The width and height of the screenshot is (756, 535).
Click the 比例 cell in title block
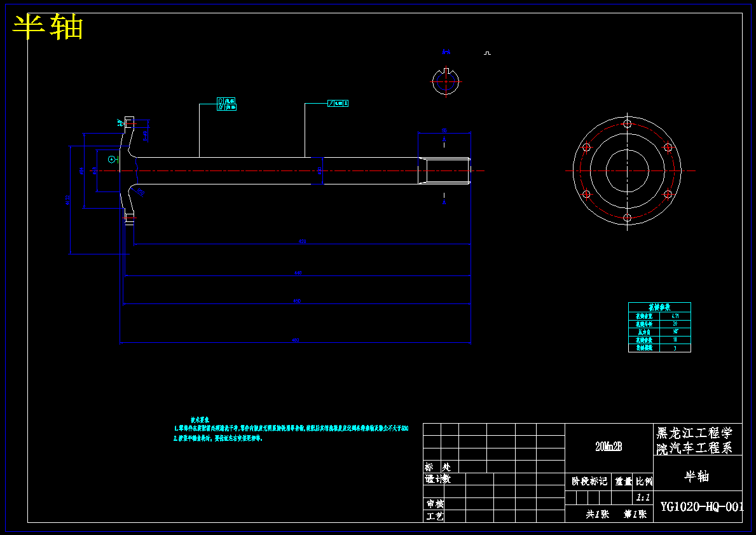[643, 481]
